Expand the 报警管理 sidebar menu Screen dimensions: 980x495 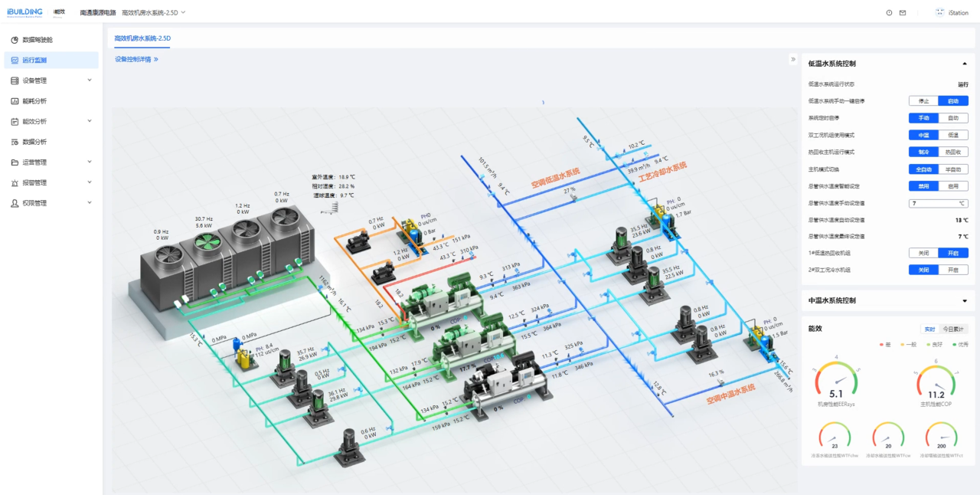pyautogui.click(x=90, y=182)
